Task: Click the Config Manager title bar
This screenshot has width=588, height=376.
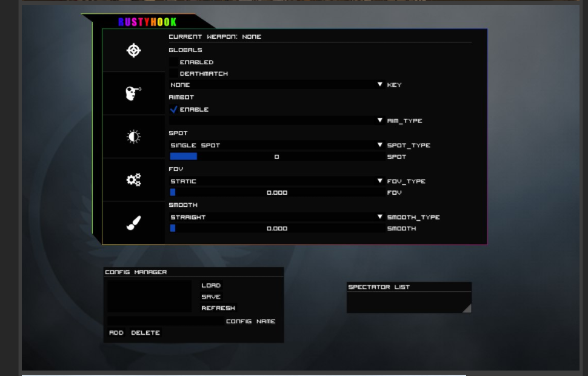Action: [193, 272]
